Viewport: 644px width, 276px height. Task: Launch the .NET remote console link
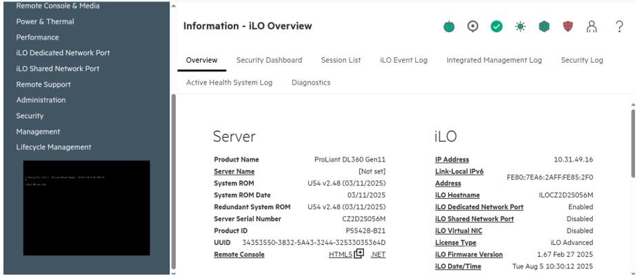[378, 255]
